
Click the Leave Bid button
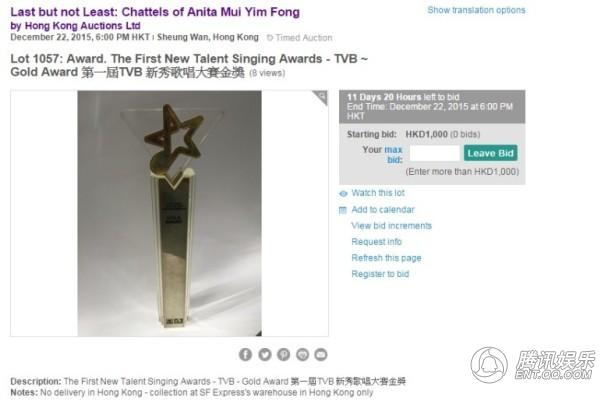491,153
